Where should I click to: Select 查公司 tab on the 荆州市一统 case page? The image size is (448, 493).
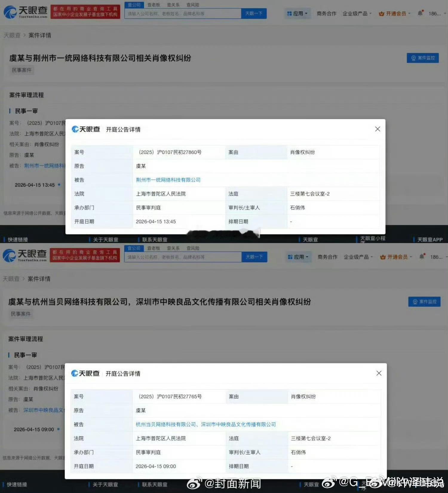click(x=134, y=5)
